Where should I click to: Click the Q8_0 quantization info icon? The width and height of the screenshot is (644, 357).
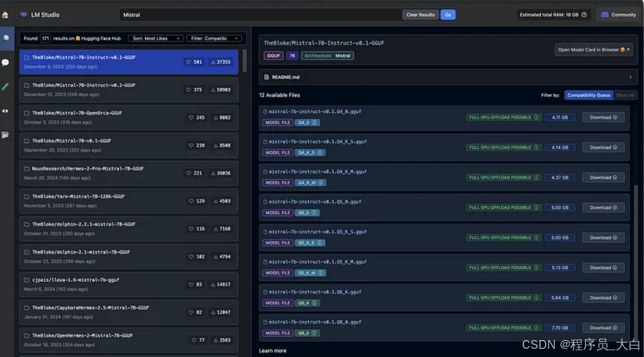(x=314, y=333)
